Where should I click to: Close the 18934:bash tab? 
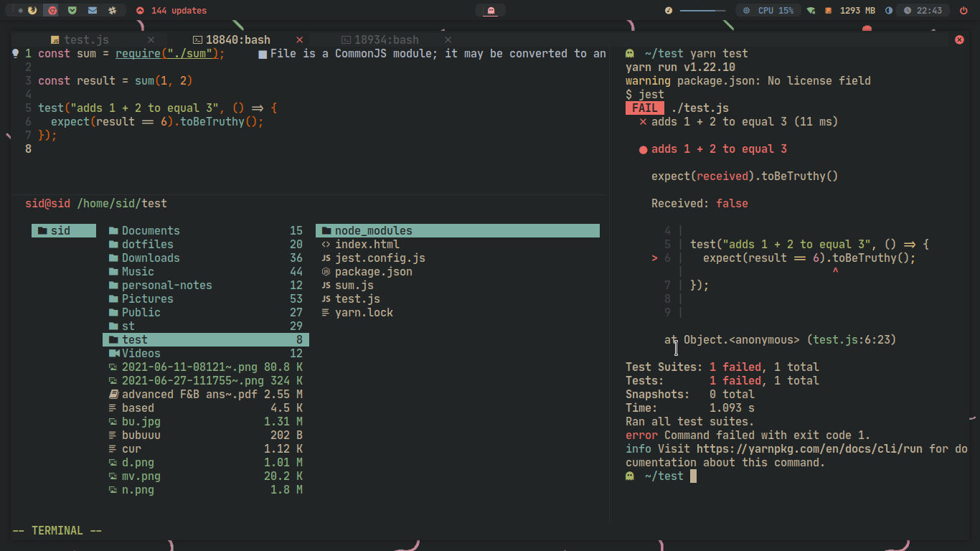pos(448,40)
